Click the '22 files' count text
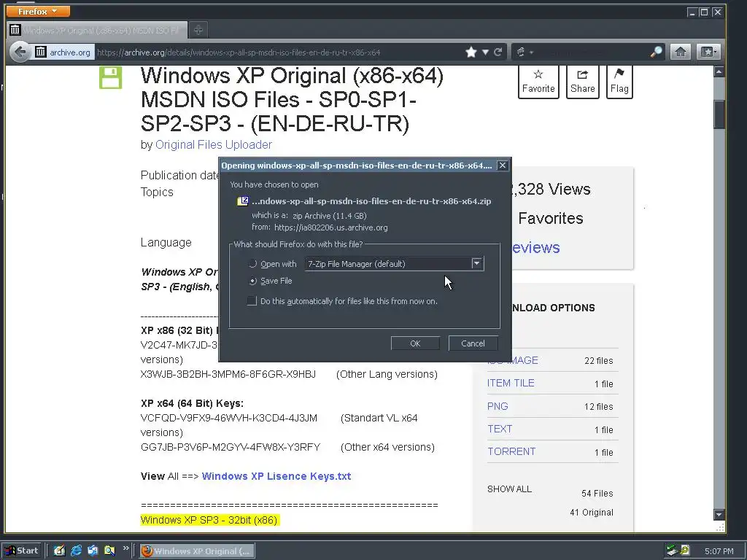This screenshot has width=747, height=560. coord(598,360)
